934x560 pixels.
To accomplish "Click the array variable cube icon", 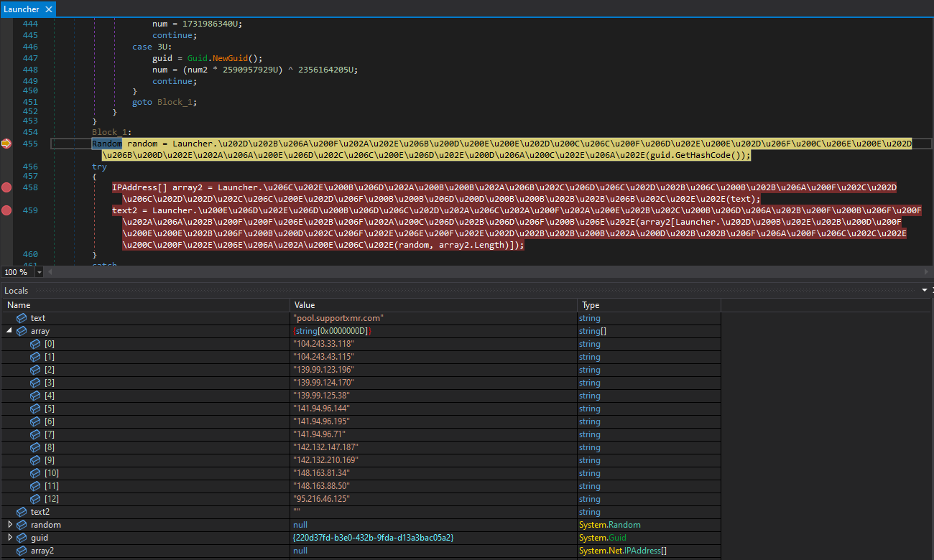I will click(22, 331).
